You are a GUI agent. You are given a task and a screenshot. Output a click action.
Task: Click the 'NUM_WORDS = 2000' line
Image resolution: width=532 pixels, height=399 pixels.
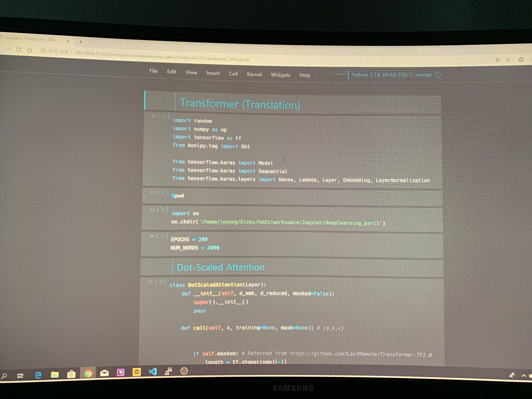coord(195,248)
